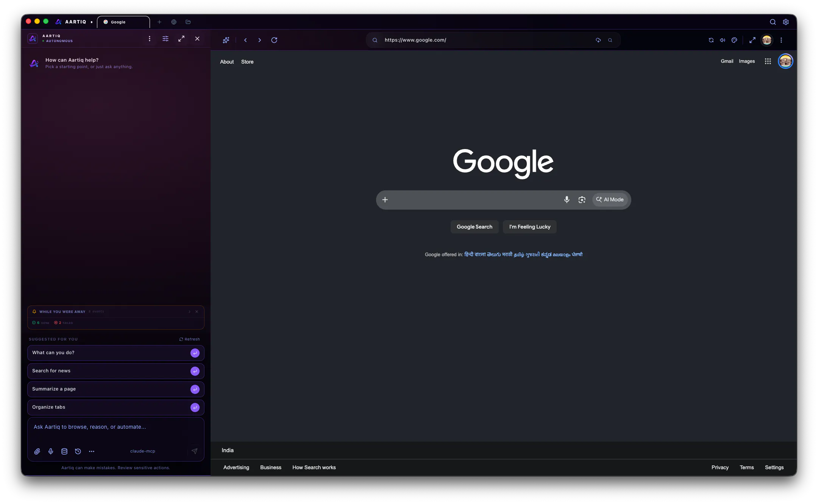Click the sync arrows icon in browser toolbar
This screenshot has height=504, width=818.
pyautogui.click(x=711, y=40)
